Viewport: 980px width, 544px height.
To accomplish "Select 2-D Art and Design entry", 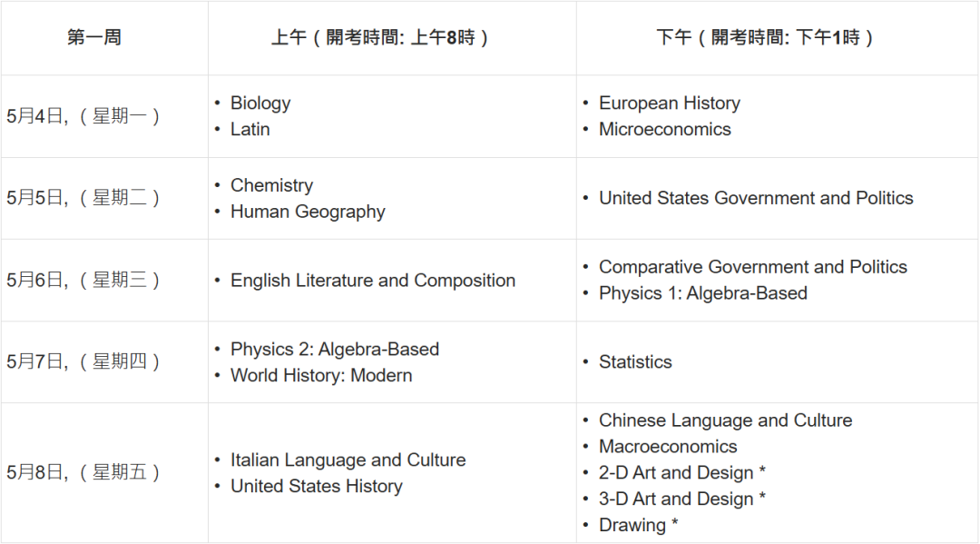I will point(681,473).
